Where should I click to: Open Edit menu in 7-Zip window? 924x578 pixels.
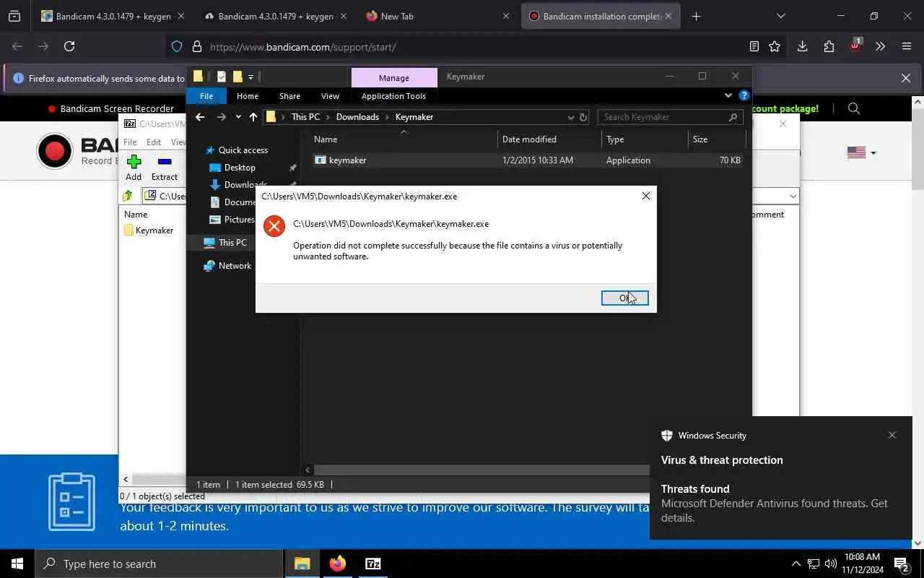coord(154,142)
